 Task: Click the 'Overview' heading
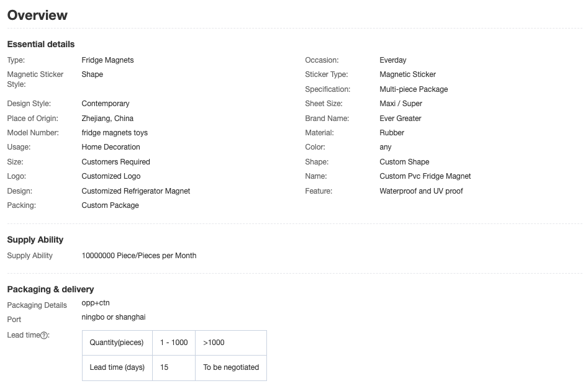tap(37, 16)
